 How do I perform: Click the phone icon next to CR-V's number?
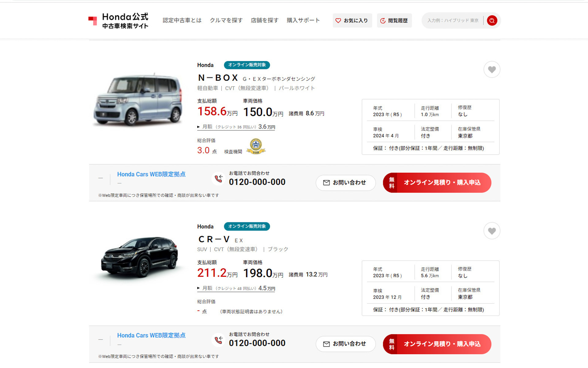(x=219, y=341)
